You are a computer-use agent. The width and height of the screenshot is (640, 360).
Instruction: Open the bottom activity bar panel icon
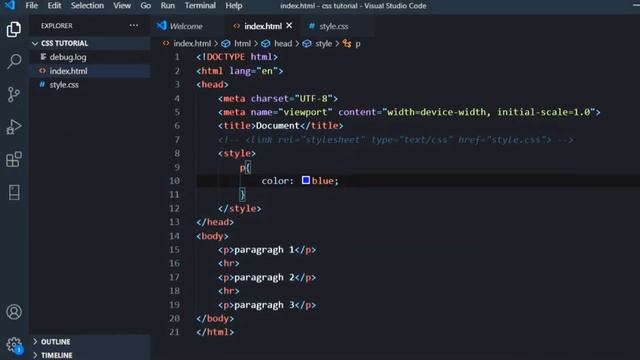click(x=14, y=192)
